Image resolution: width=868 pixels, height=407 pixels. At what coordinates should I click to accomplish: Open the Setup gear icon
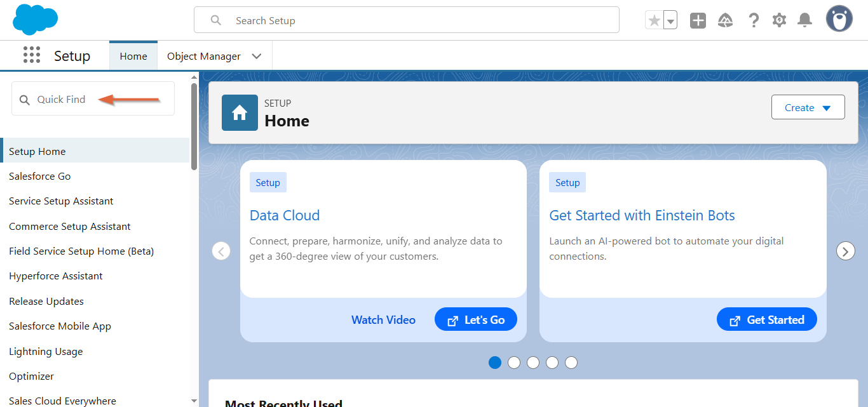point(779,20)
